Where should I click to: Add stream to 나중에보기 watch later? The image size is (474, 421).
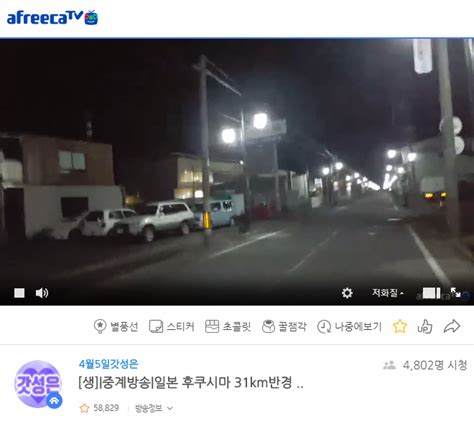tap(349, 326)
